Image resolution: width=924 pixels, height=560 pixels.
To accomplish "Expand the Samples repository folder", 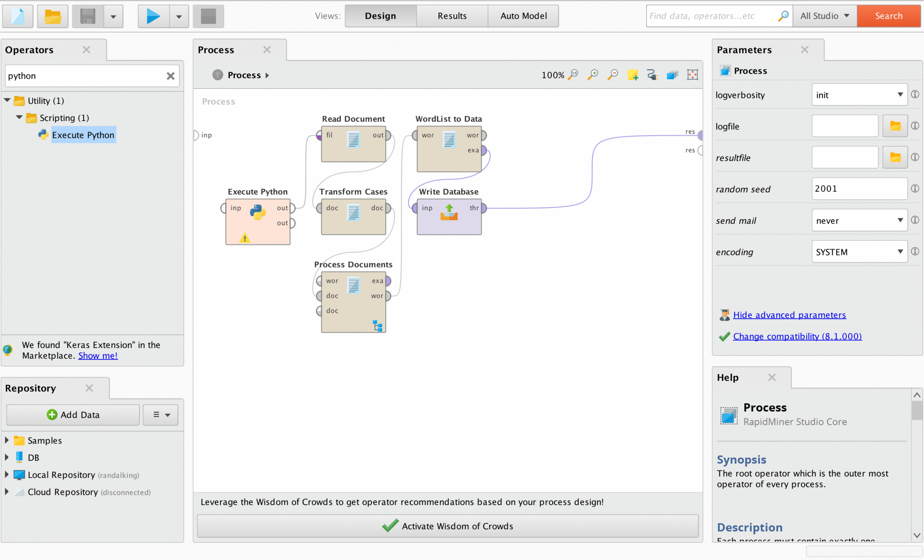I will point(7,440).
